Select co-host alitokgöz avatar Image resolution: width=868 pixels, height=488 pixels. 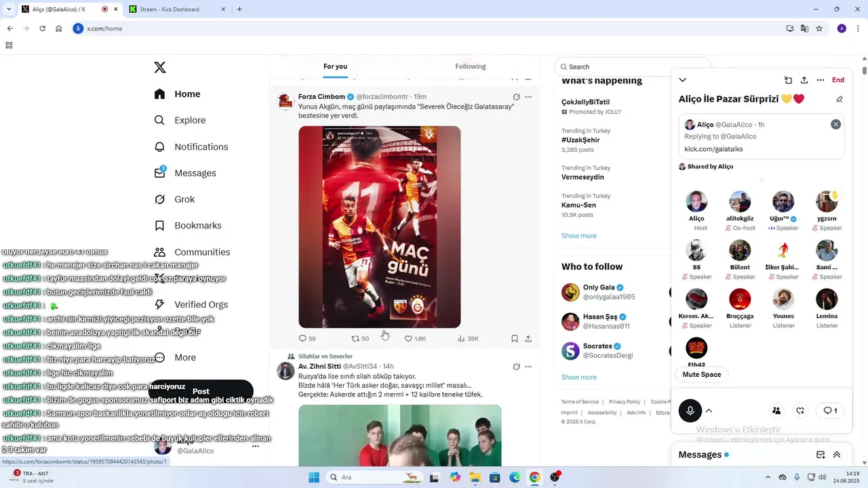pos(740,202)
